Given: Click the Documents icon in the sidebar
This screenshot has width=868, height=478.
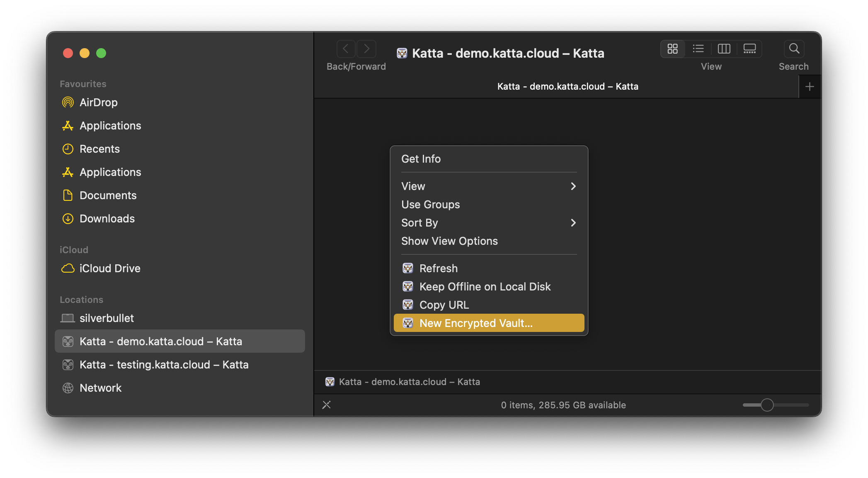Looking at the screenshot, I should (68, 195).
